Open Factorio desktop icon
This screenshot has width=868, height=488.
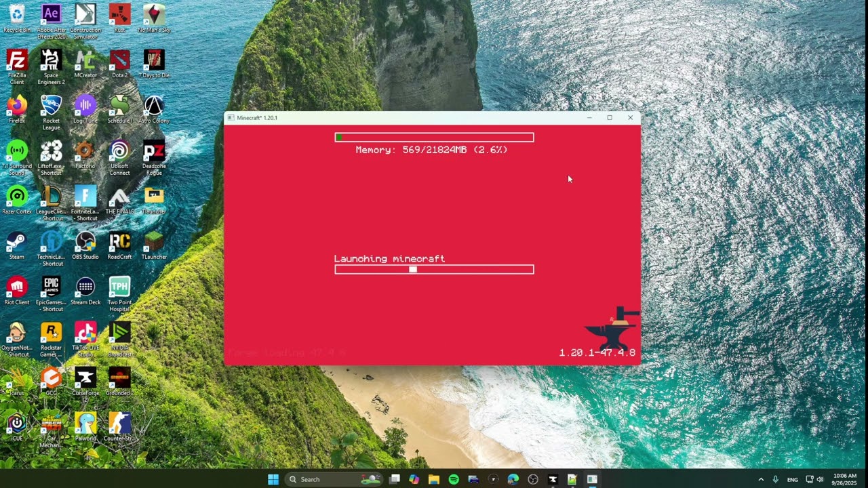(x=85, y=155)
